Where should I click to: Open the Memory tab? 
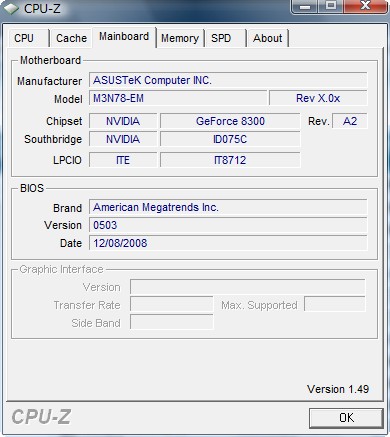(x=180, y=38)
